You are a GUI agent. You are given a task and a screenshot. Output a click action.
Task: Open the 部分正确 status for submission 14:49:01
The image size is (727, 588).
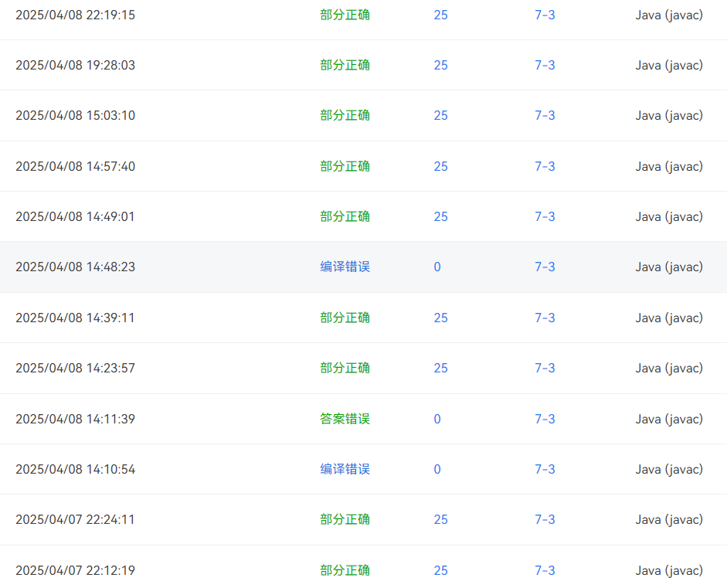coord(345,216)
